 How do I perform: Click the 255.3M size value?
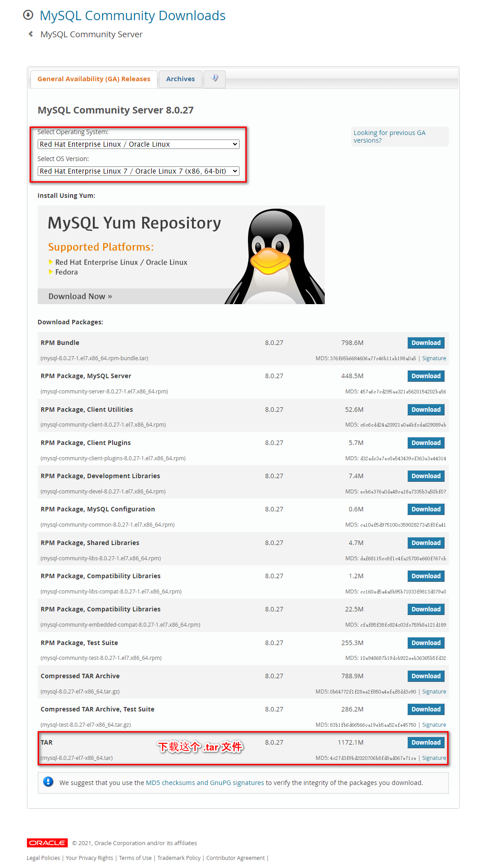pyautogui.click(x=352, y=643)
